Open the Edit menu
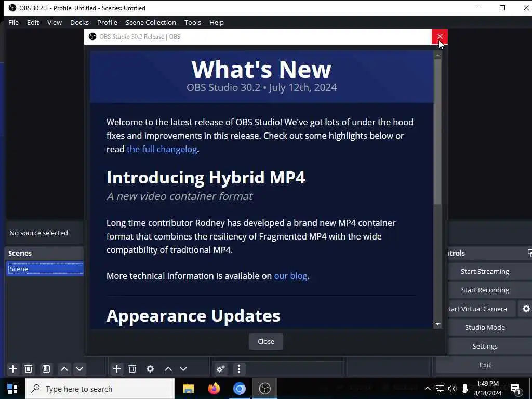This screenshot has width=532, height=399. coord(33,22)
